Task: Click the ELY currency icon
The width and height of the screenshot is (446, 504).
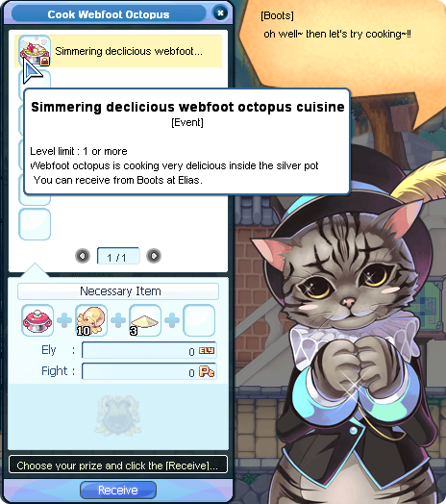Action: (x=207, y=351)
